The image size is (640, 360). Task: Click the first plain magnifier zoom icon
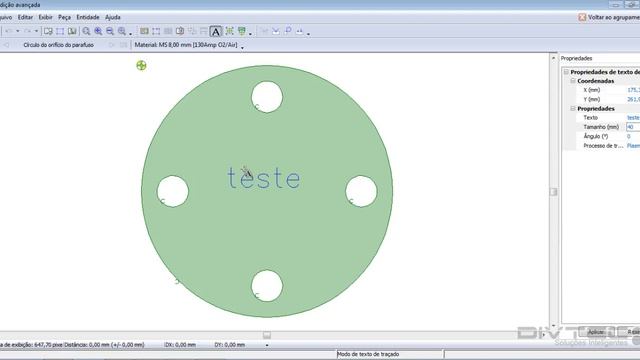[x=87, y=31]
